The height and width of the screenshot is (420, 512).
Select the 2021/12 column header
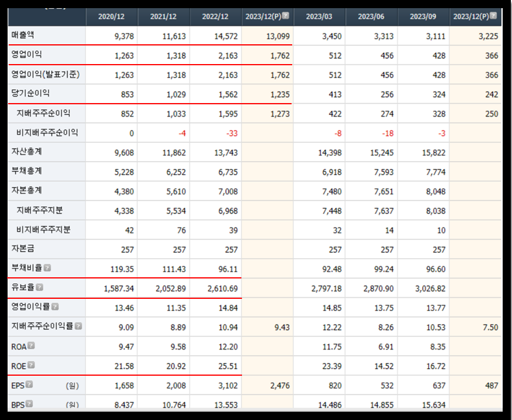[163, 17]
